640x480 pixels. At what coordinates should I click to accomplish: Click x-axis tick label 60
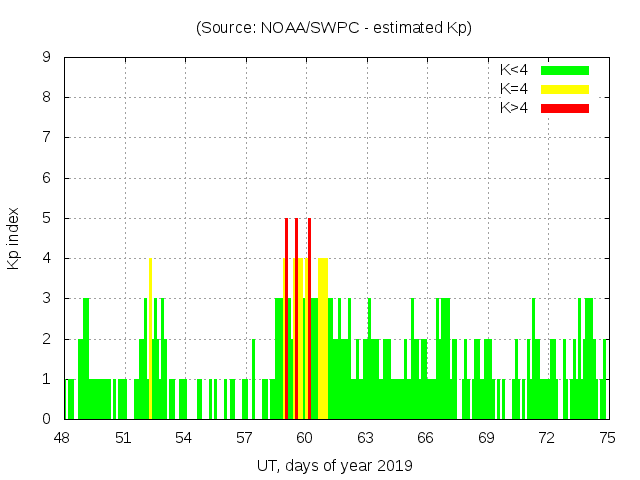tap(304, 438)
